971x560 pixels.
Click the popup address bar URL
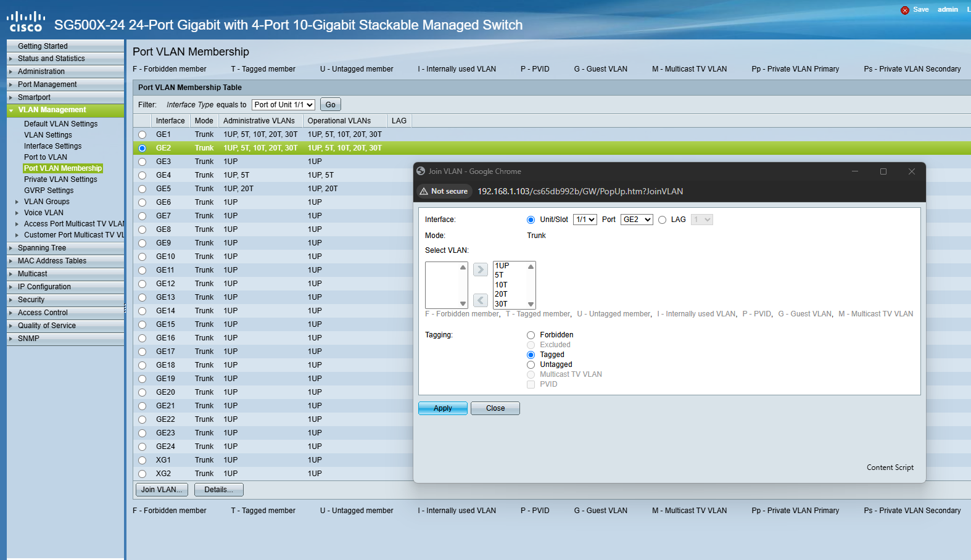[580, 191]
